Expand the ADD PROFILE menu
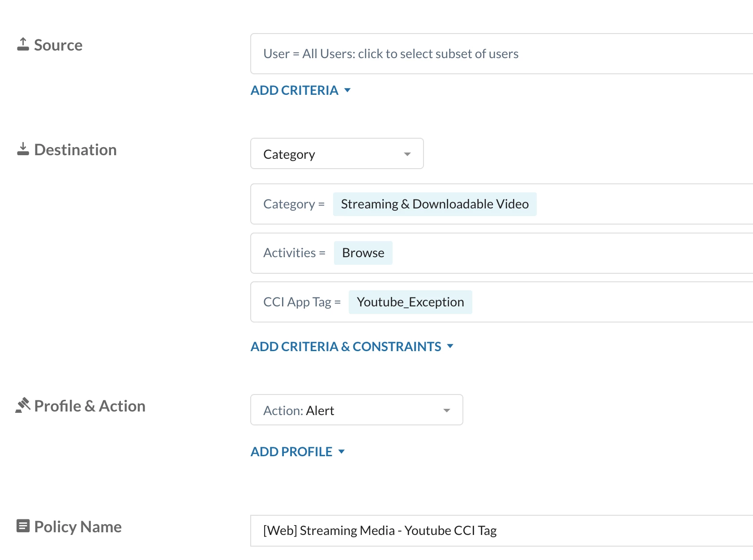 (298, 452)
